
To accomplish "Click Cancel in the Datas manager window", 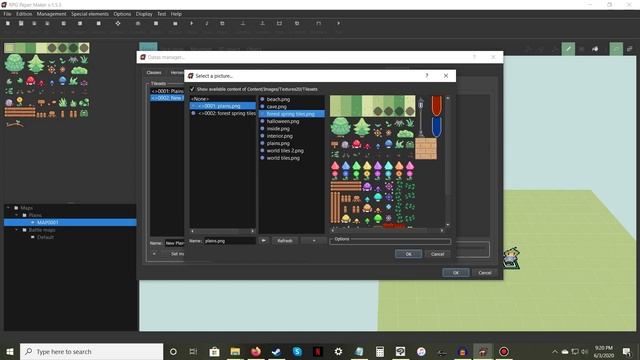I will click(x=485, y=273).
